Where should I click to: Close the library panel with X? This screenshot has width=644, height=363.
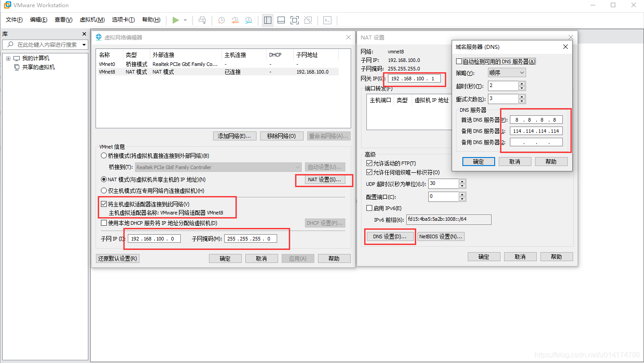pos(84,34)
